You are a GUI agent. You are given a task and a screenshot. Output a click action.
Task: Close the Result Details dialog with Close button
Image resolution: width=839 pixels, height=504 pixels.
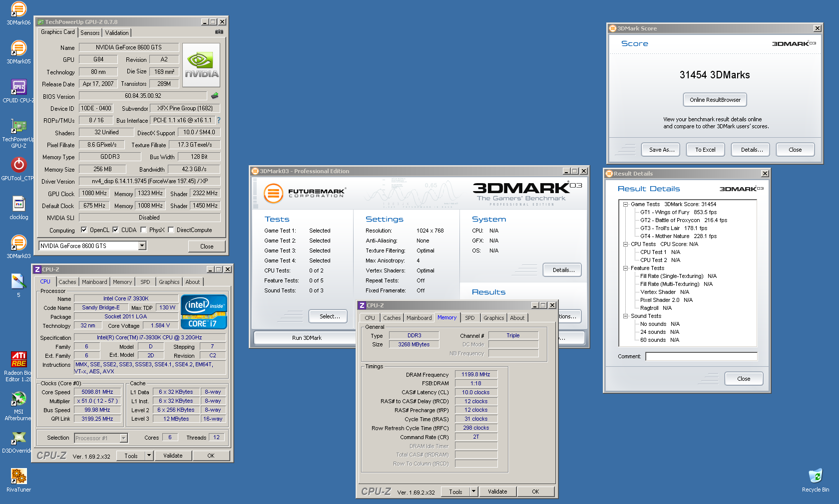pyautogui.click(x=744, y=379)
